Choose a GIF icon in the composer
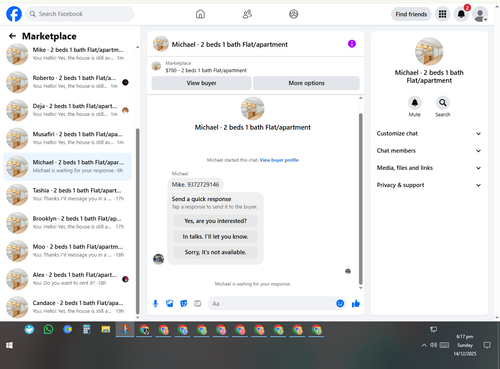The height and width of the screenshot is (369, 500). point(198,304)
